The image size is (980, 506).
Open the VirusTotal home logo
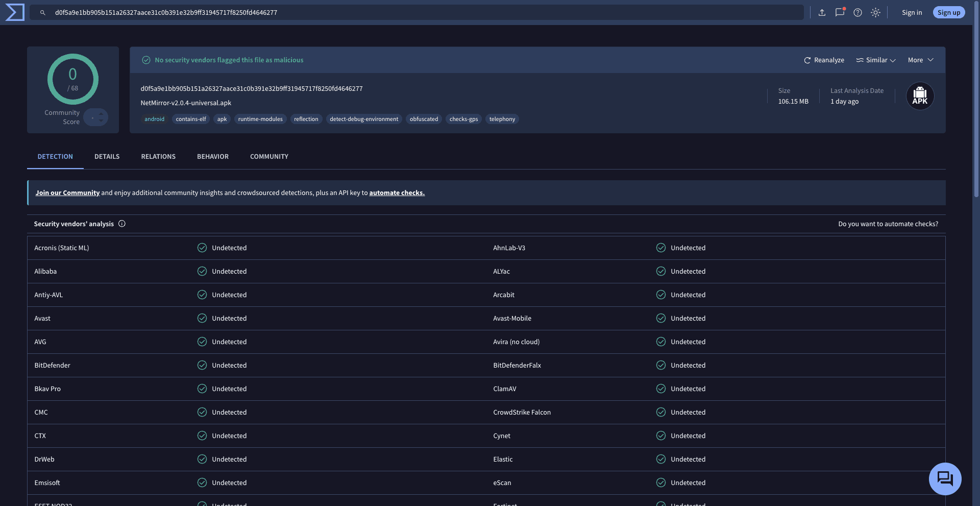tap(15, 12)
